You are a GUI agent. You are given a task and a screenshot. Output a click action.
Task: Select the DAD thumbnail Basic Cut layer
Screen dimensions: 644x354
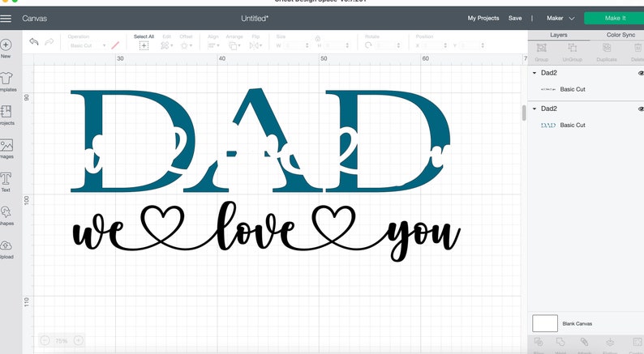click(x=586, y=125)
